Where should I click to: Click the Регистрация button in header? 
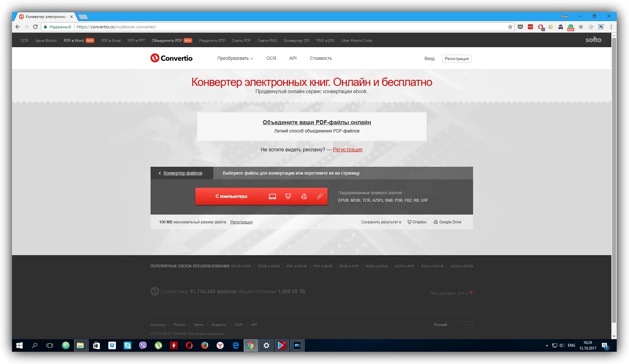[x=457, y=59]
